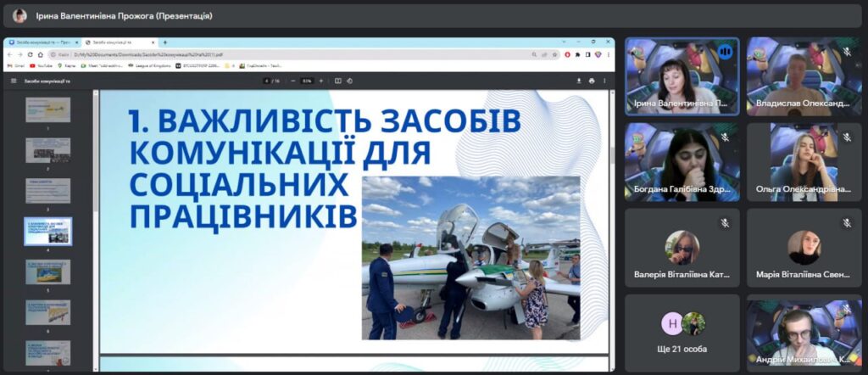This screenshot has height=375, width=868.
Task: Reload the page in the browser
Action: pos(31,54)
